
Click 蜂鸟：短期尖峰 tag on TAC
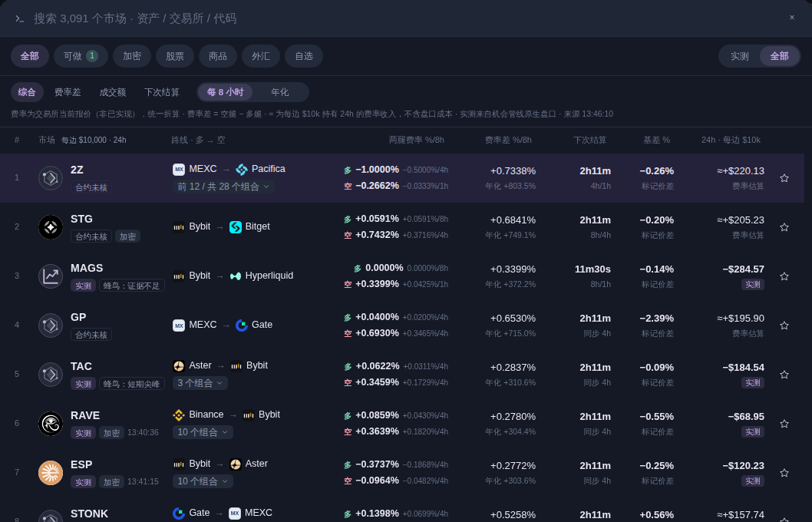point(131,384)
